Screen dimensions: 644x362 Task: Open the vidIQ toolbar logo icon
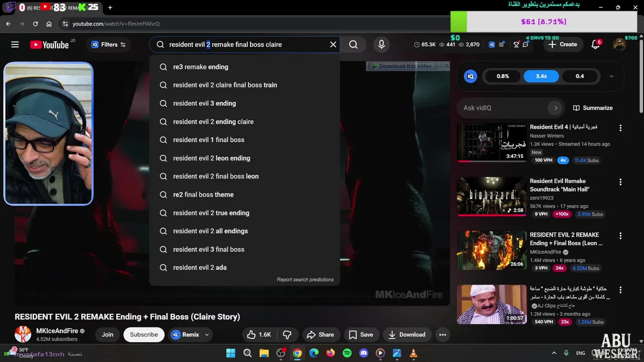[492, 45]
